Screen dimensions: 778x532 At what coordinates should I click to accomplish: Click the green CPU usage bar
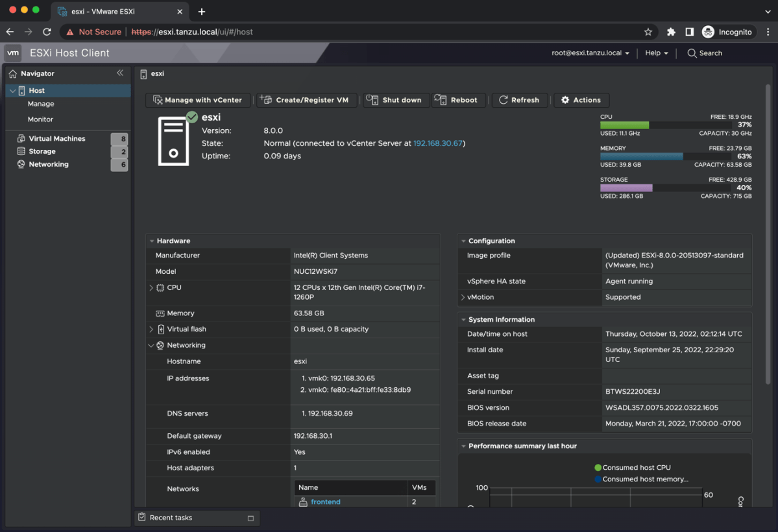[624, 125]
